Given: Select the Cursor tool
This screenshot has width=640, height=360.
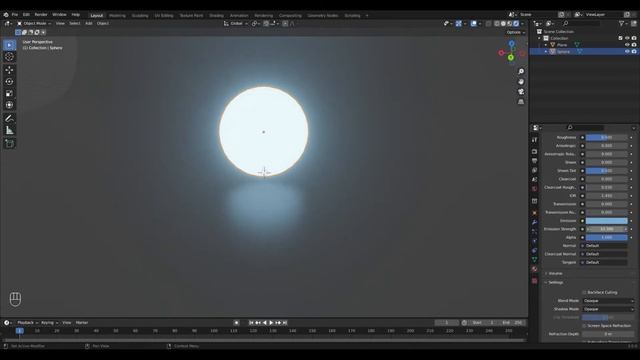Looking at the screenshot, I should [x=9, y=57].
